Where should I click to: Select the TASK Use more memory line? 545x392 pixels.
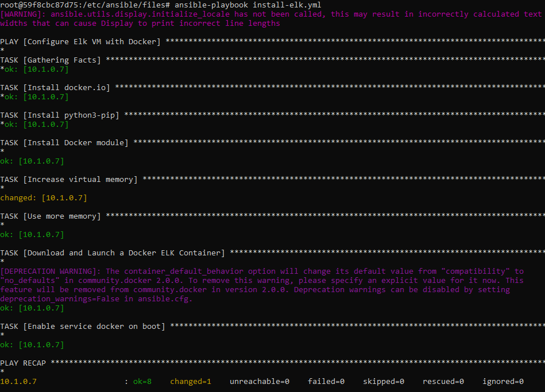tap(51, 216)
